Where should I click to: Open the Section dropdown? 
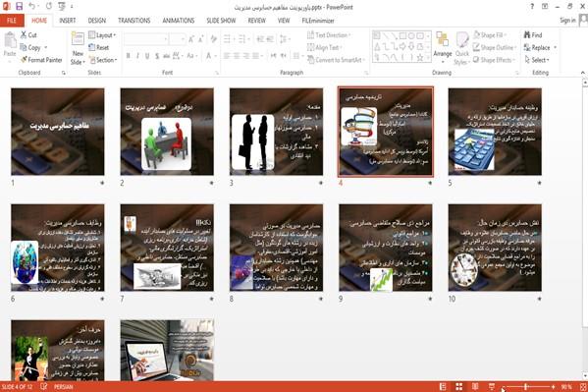[103, 60]
